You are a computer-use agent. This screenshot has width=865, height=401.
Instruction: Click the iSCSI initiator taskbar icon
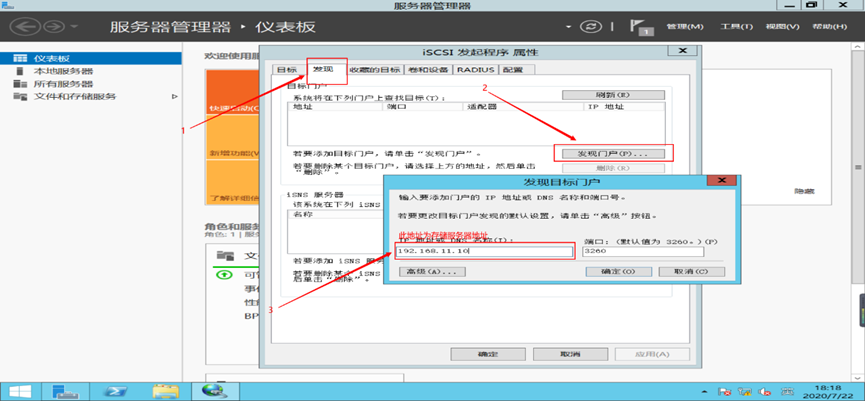coord(215,391)
